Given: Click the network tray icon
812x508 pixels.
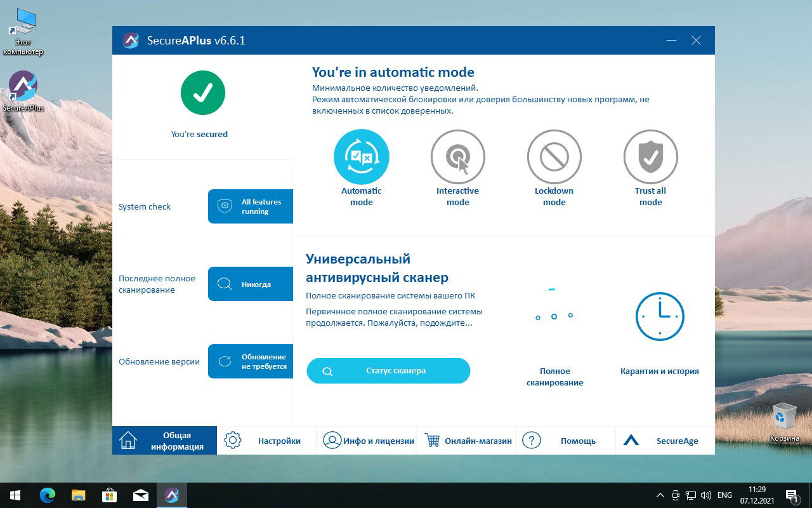Looking at the screenshot, I should [691, 495].
